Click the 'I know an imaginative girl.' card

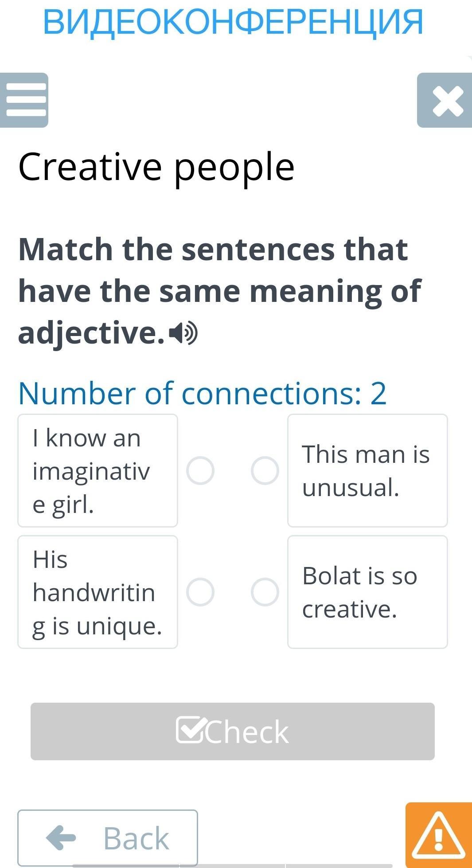(x=98, y=470)
